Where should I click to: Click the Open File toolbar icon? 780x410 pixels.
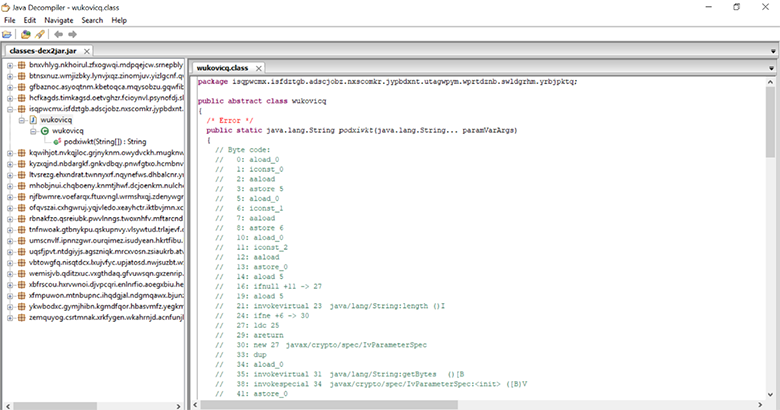tap(7, 34)
